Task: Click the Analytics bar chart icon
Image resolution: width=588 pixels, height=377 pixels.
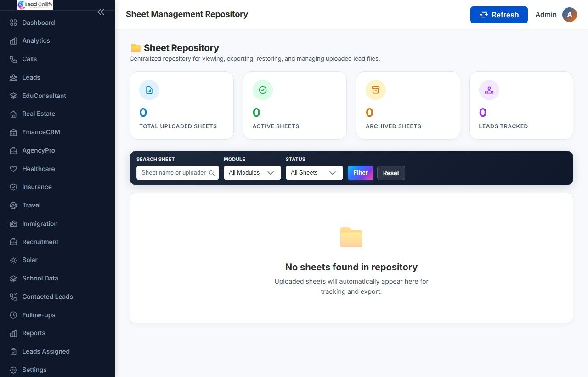Action: click(13, 41)
